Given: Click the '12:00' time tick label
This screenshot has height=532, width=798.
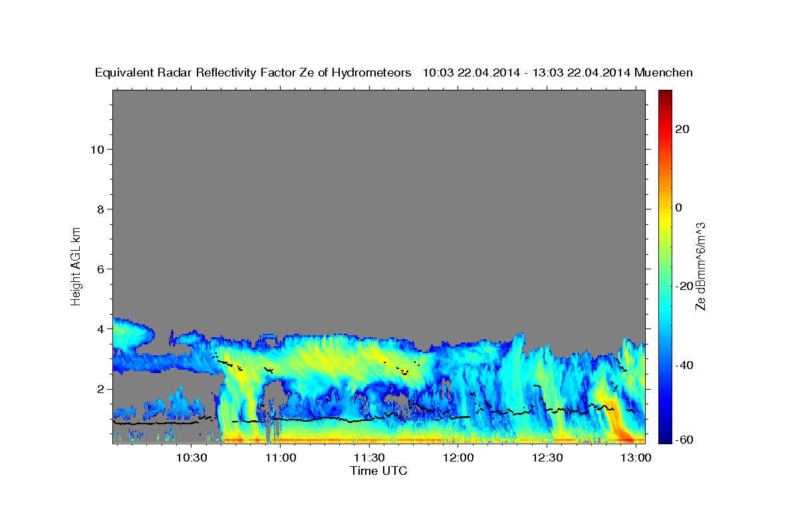Looking at the screenshot, I should pyautogui.click(x=458, y=458).
